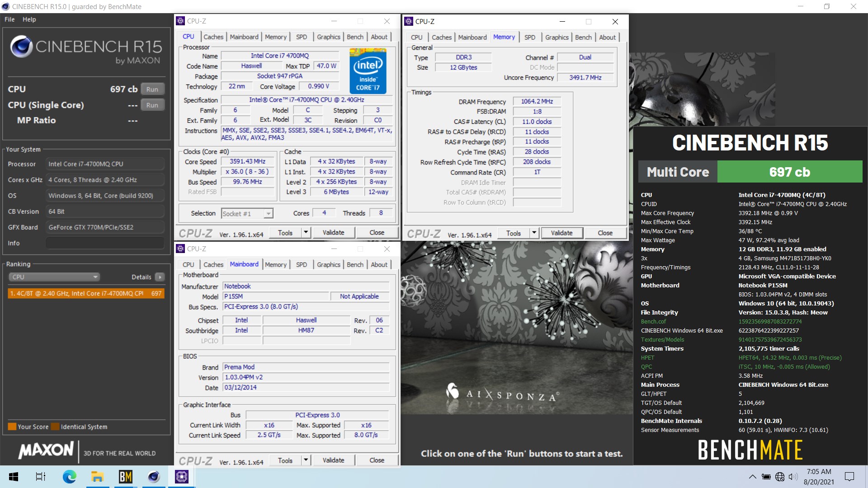Run the CPU multi-core test

click(152, 89)
